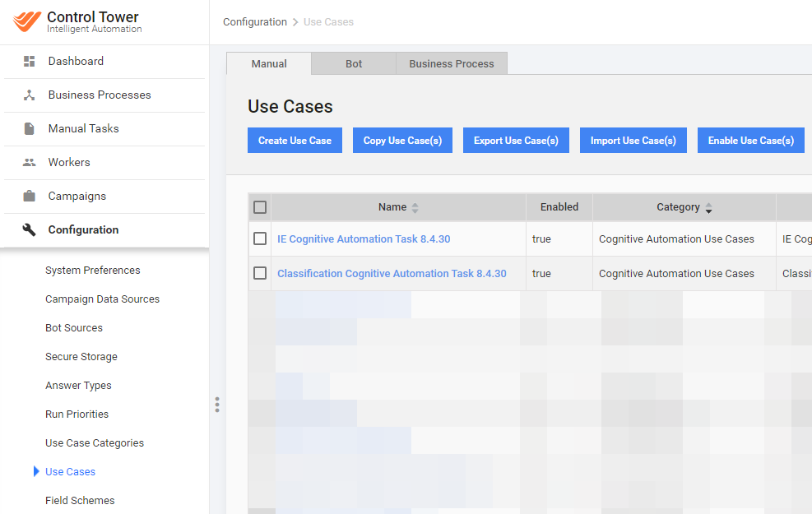Viewport: 812px width, 514px height.
Task: Select Use Cases submenu item
Action: pyautogui.click(x=70, y=471)
